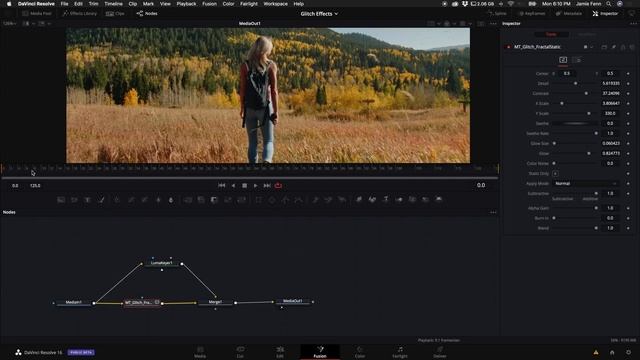Open the Playback menu
Screen dimensions: 640x360
(x=186, y=4)
